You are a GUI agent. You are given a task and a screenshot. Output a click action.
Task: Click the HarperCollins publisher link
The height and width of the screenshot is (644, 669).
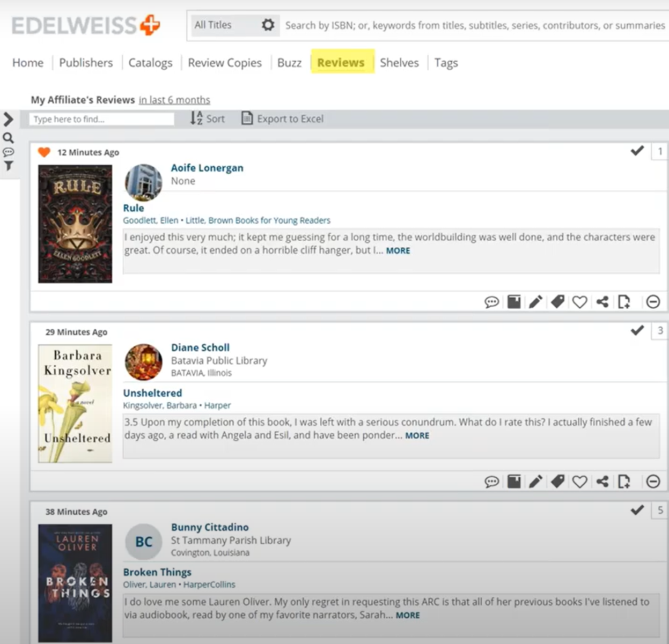[209, 584]
